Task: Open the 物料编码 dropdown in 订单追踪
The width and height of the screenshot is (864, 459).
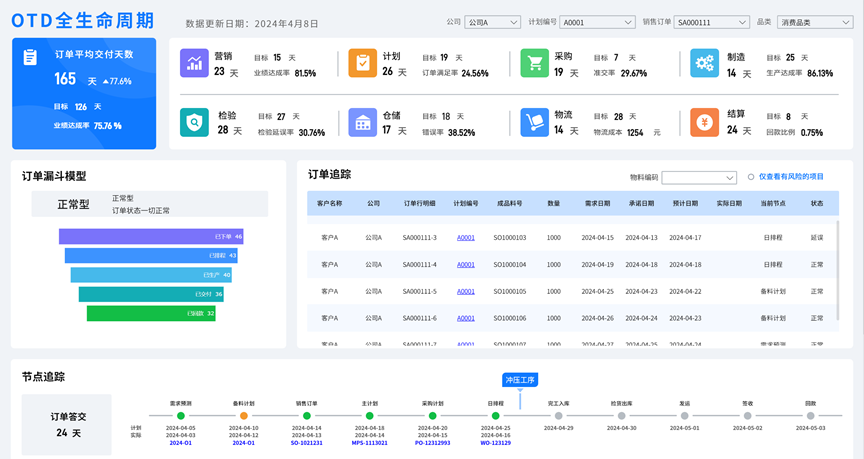Action: tap(699, 177)
